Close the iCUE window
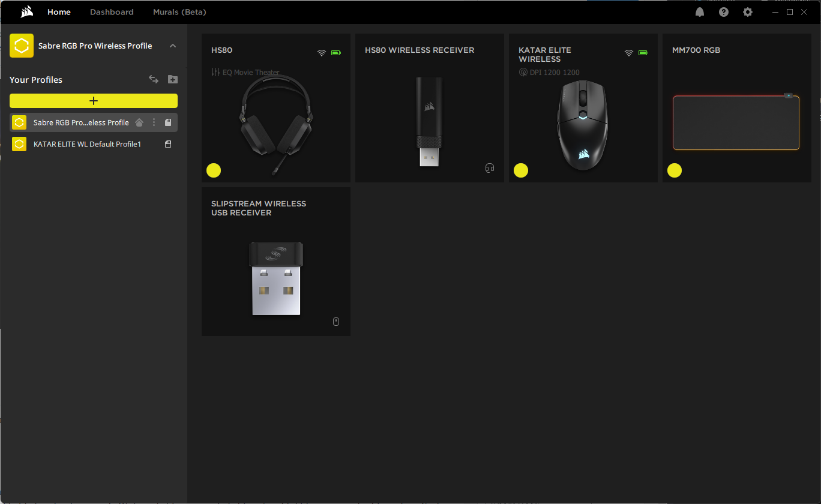 804,12
